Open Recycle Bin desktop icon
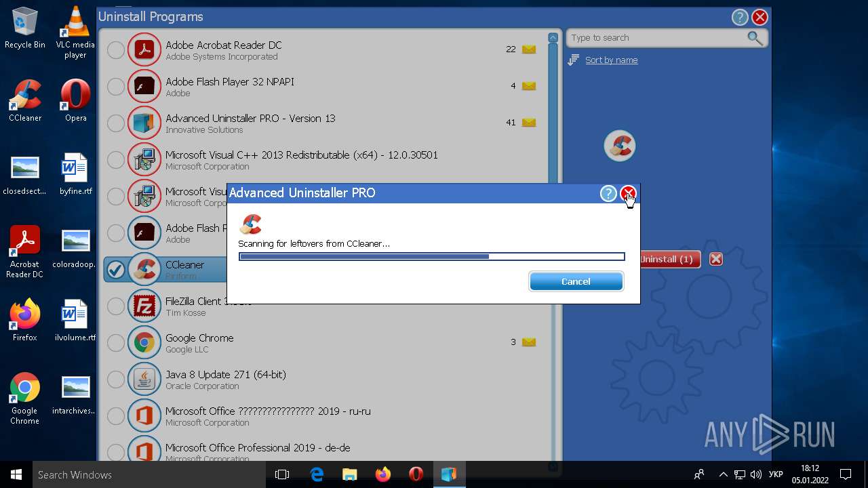This screenshot has height=488, width=868. [x=25, y=28]
